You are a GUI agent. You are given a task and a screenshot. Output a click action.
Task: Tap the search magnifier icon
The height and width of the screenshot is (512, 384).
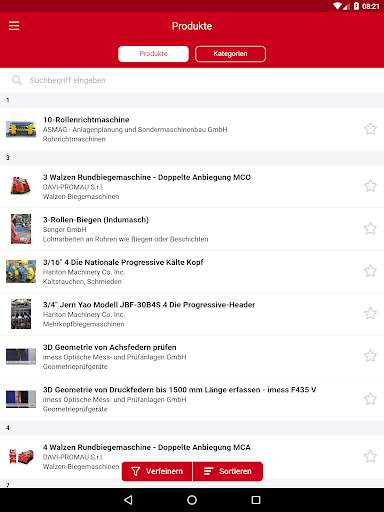(16, 80)
